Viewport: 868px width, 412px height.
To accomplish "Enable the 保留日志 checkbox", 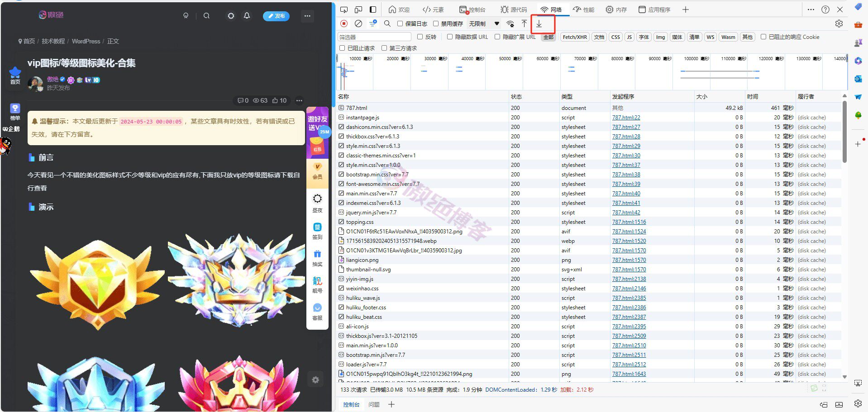I will pos(401,24).
